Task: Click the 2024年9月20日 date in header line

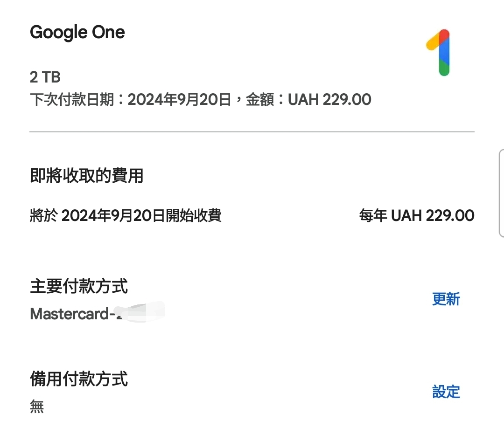Action: tap(179, 99)
